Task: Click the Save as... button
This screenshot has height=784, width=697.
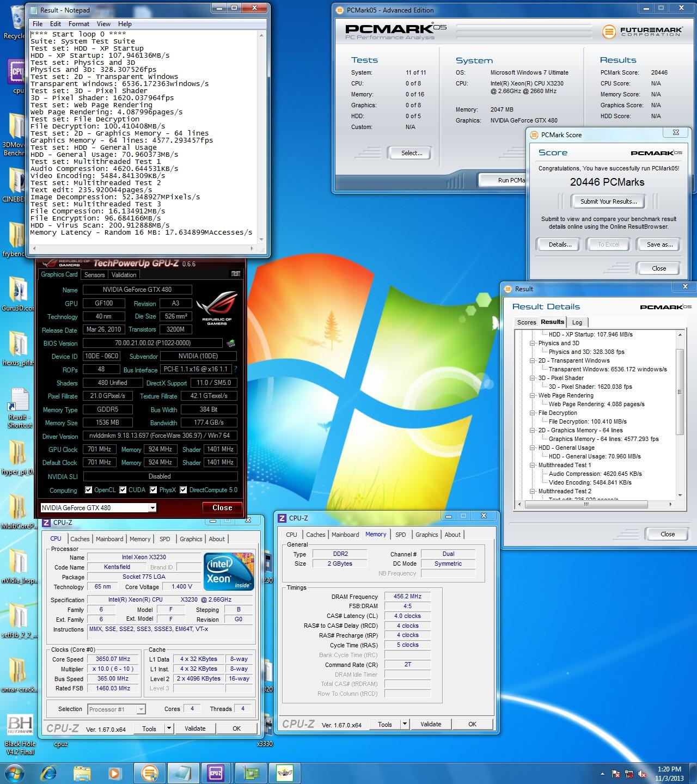Action: pyautogui.click(x=659, y=244)
